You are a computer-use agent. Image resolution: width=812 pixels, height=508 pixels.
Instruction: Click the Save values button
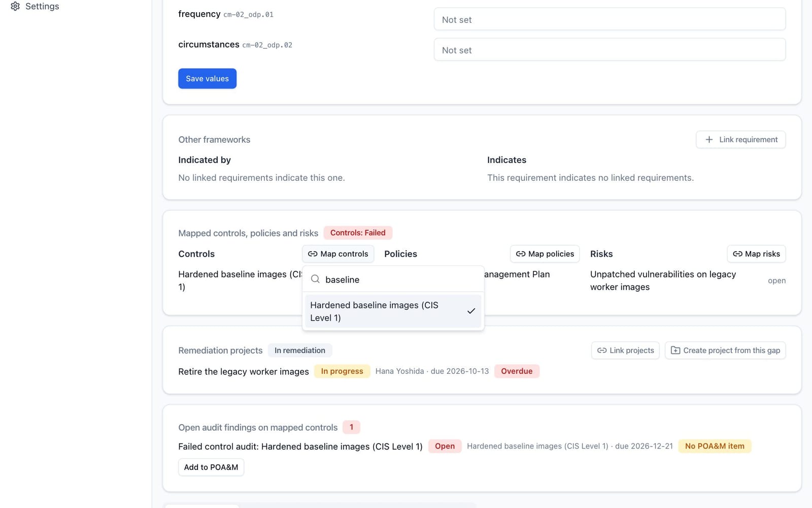tap(207, 78)
